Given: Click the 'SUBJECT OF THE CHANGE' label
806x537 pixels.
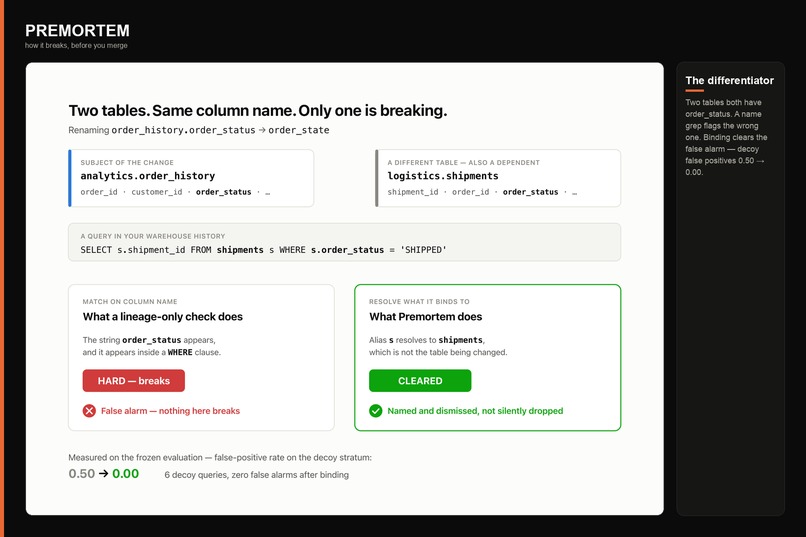Looking at the screenshot, I should coord(127,162).
